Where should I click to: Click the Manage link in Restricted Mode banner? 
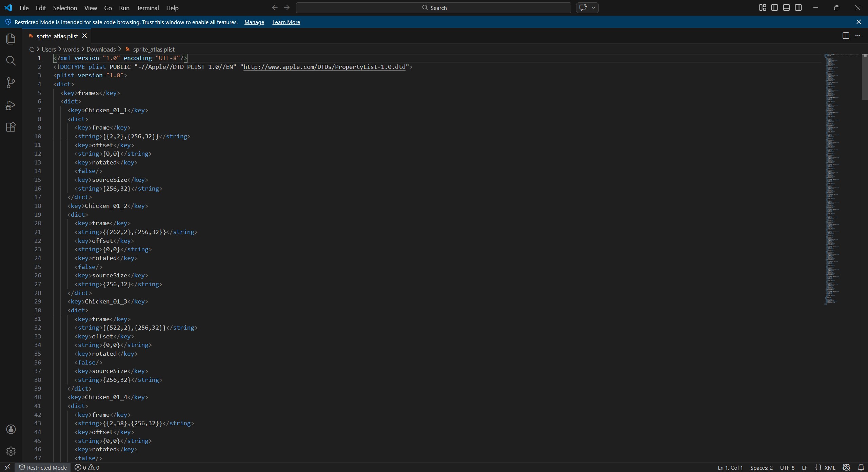pyautogui.click(x=254, y=22)
